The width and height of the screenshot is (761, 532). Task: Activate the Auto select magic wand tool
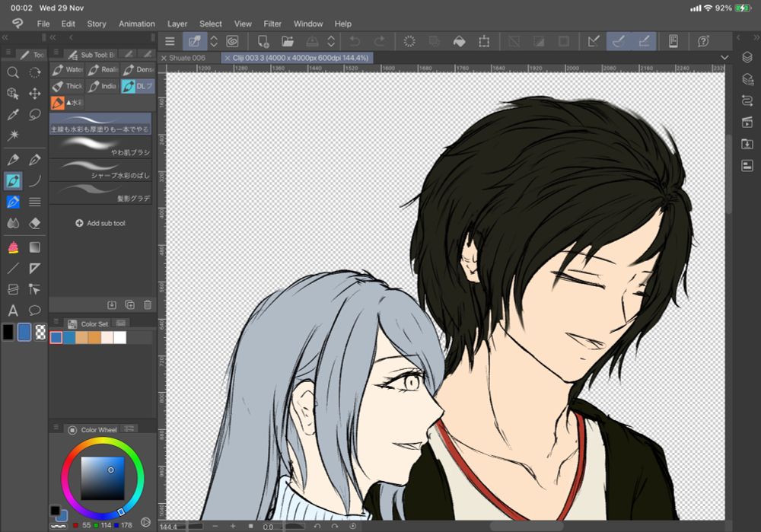click(x=13, y=135)
